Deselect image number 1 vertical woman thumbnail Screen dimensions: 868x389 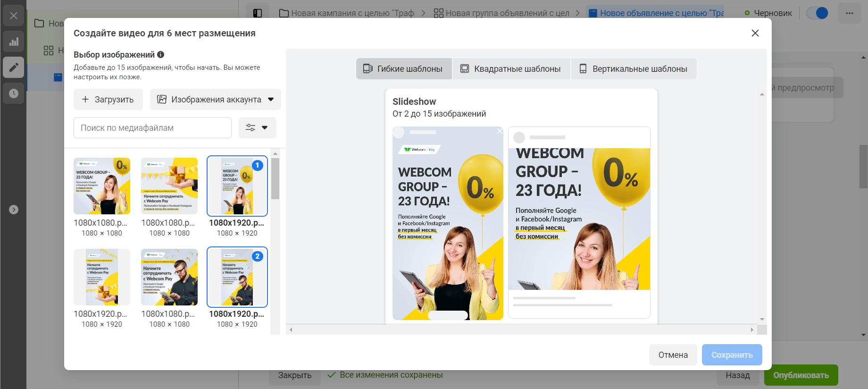coord(237,186)
